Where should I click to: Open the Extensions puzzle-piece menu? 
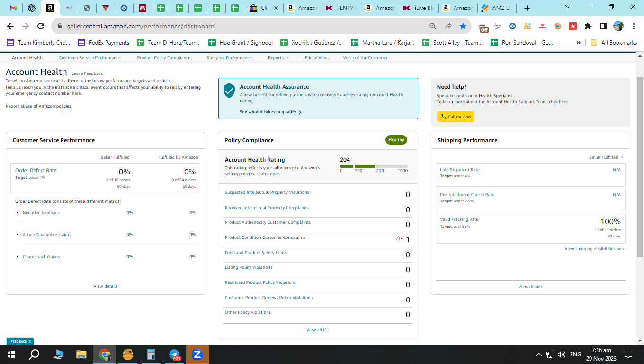coord(588,26)
